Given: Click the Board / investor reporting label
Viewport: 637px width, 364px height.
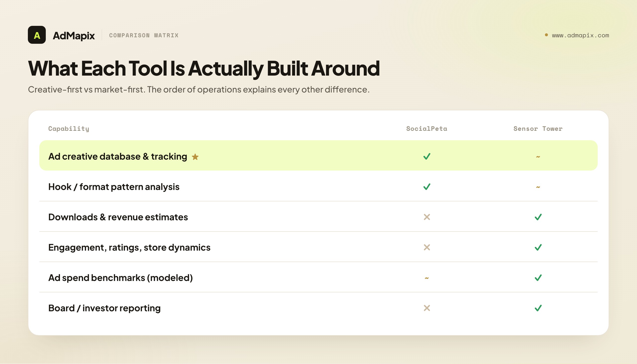Looking at the screenshot, I should point(104,308).
